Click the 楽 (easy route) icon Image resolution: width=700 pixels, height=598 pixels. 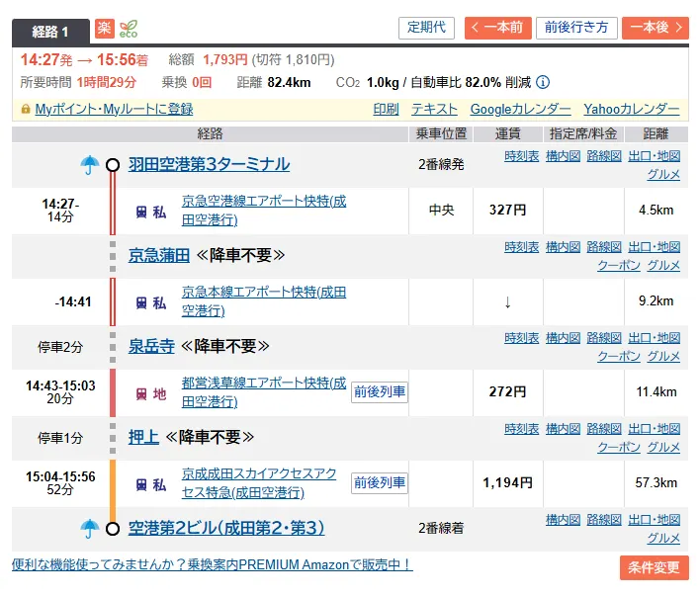click(105, 29)
